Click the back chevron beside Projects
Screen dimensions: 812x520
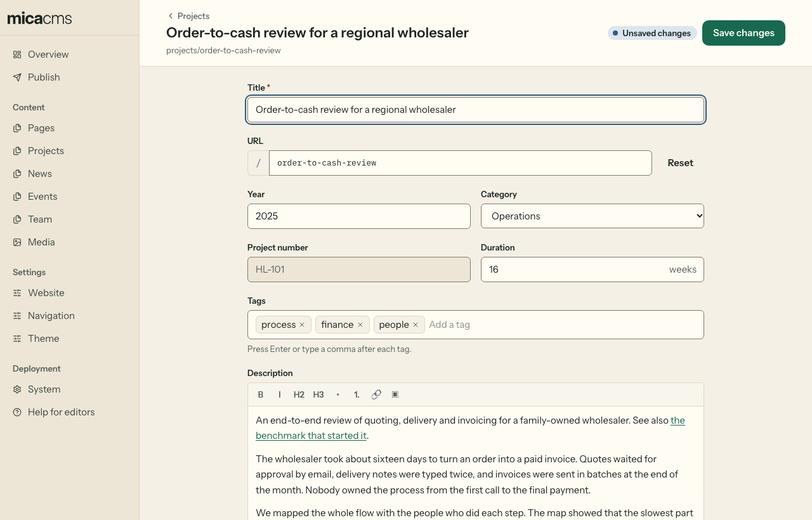170,16
